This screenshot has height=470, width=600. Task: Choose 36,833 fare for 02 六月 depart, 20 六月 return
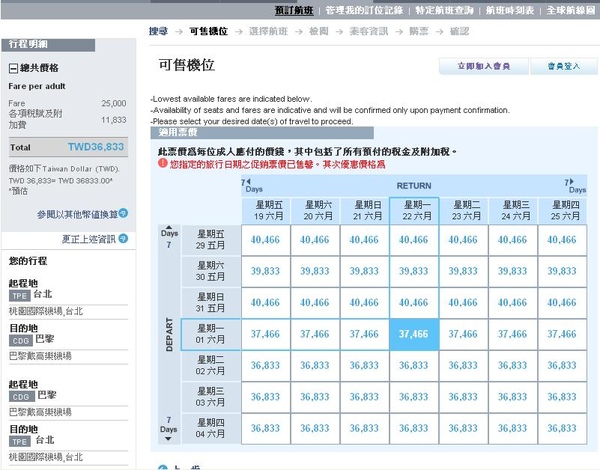[315, 366]
